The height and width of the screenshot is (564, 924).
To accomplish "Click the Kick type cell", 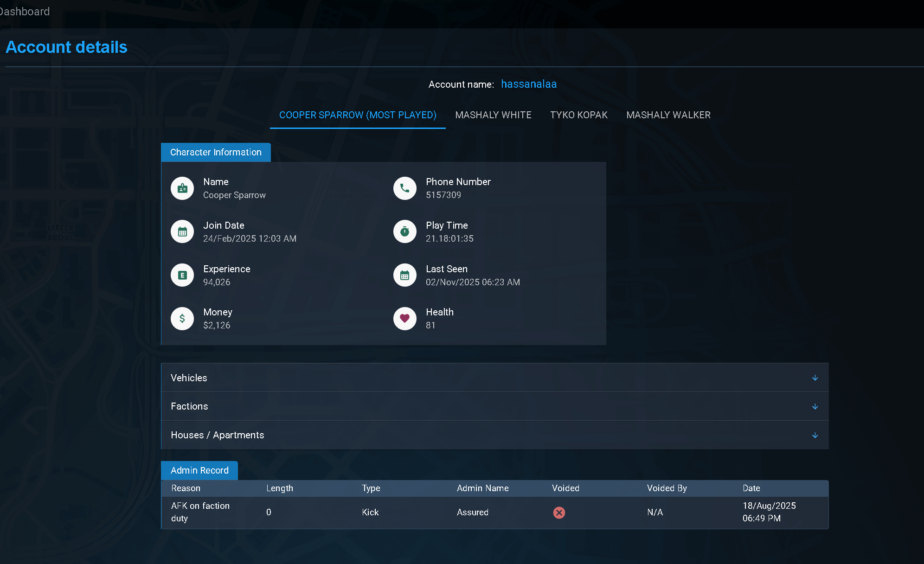I will [x=370, y=513].
